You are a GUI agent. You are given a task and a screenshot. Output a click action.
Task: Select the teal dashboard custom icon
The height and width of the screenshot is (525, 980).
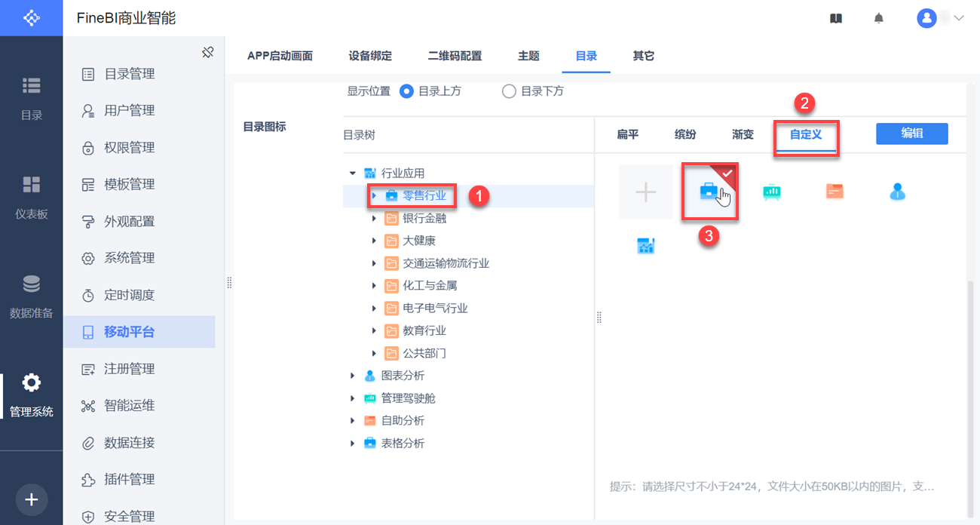click(771, 192)
